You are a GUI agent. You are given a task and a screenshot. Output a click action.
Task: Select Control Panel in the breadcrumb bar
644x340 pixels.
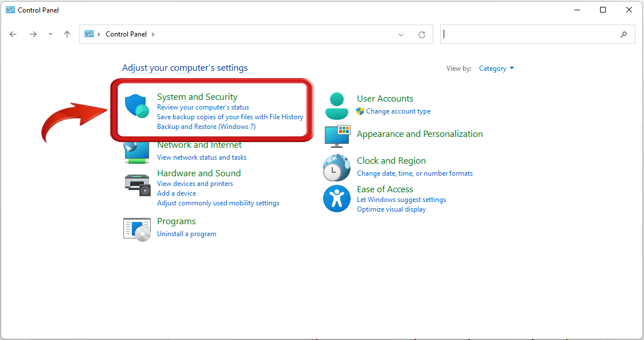(127, 34)
